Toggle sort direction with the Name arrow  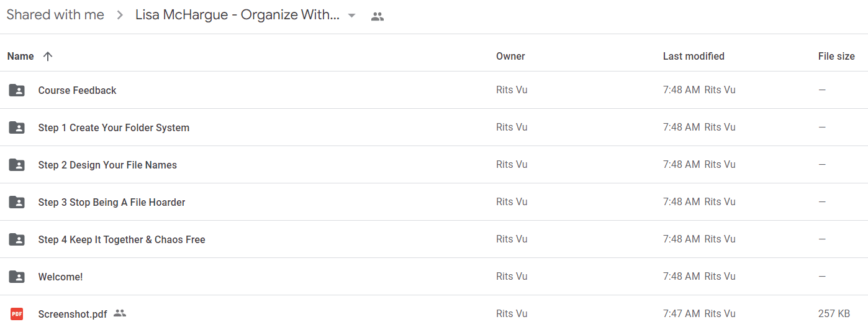tap(48, 56)
